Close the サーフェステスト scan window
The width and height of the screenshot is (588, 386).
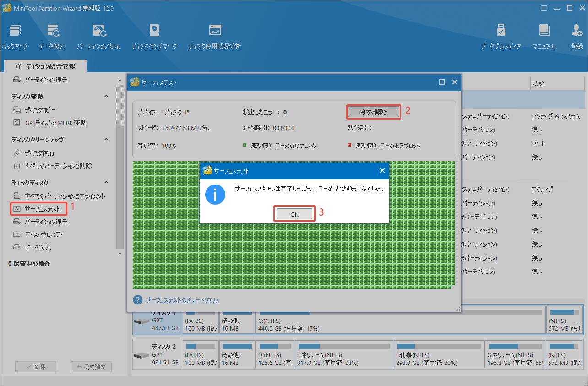coord(455,82)
